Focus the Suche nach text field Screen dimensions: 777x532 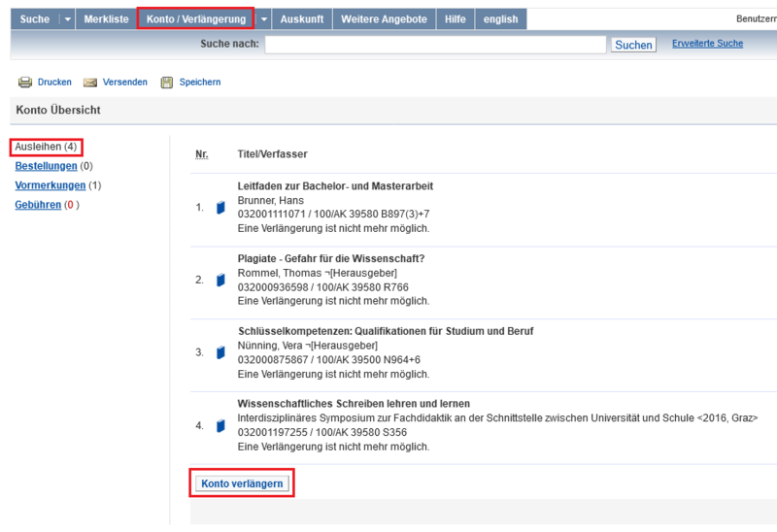click(x=435, y=45)
